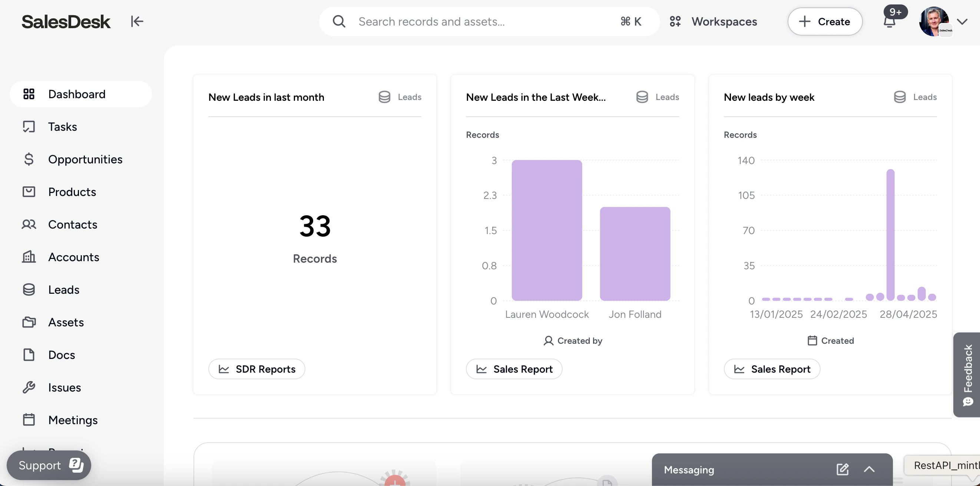Click the Support help button
This screenshot has height=486, width=980.
pyautogui.click(x=49, y=465)
